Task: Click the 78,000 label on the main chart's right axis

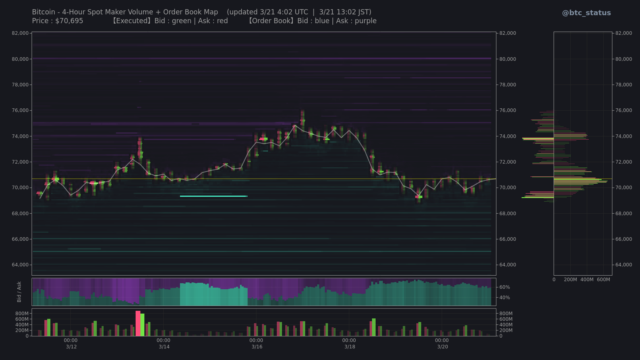Action: coord(507,85)
